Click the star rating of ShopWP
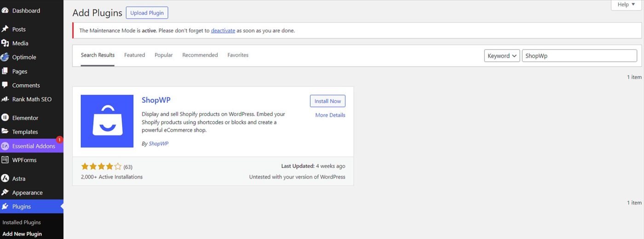Screen dimensions: 644x239 point(101,167)
